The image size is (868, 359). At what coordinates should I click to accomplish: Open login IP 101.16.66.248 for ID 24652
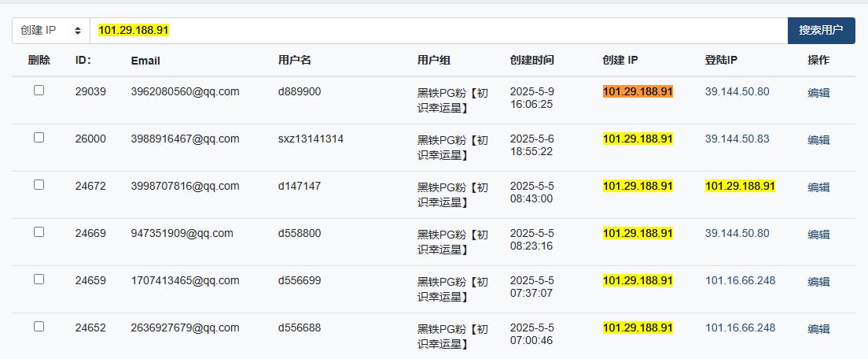click(x=740, y=328)
